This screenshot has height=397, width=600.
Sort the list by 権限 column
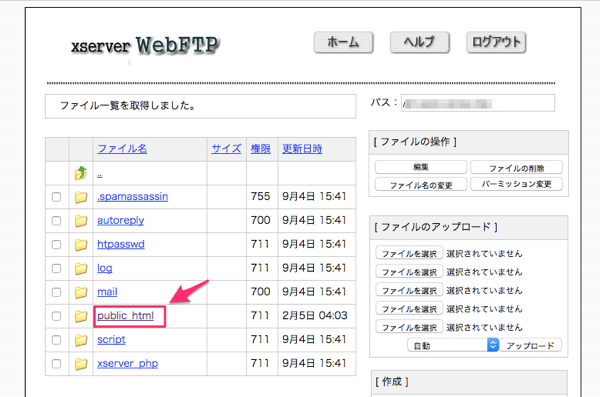pyautogui.click(x=261, y=149)
